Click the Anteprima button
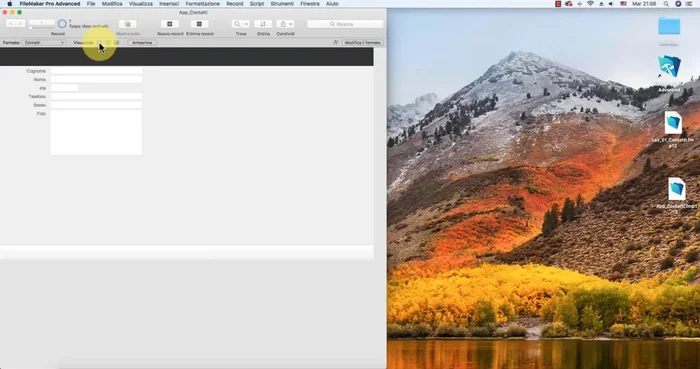This screenshot has height=369, width=700. (142, 42)
